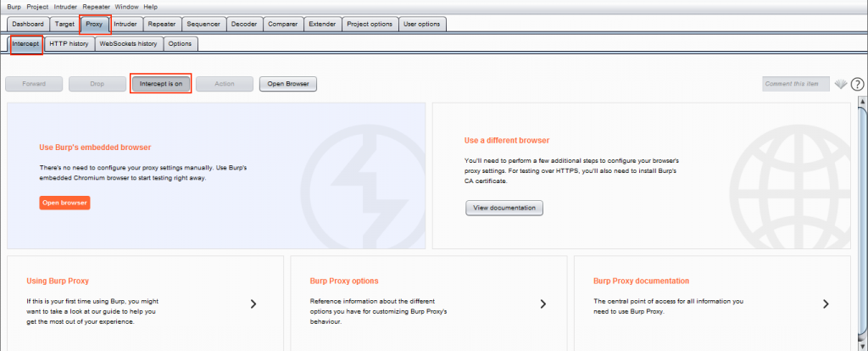This screenshot has width=868, height=351.
Task: Click scrollbar down arrow at bottom right
Action: click(862, 346)
